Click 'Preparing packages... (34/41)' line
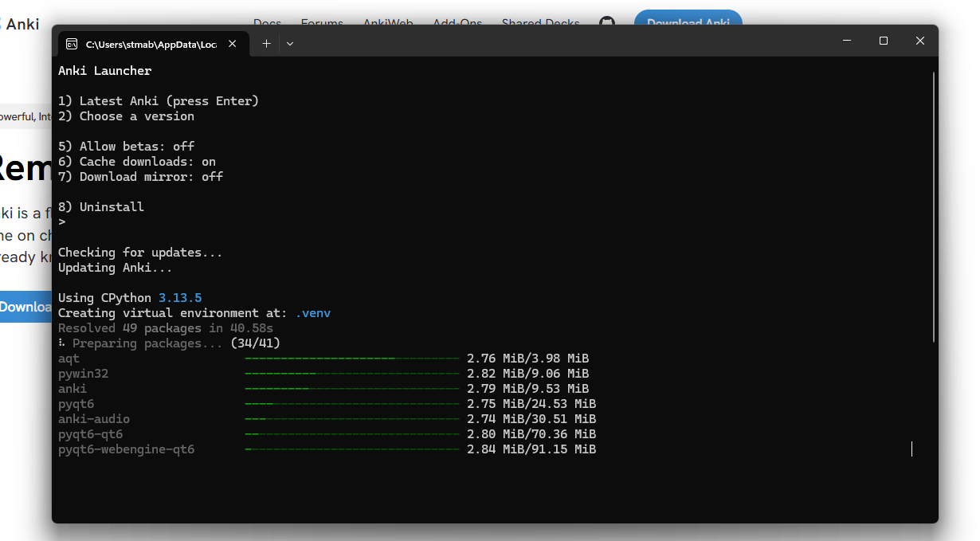 169,343
